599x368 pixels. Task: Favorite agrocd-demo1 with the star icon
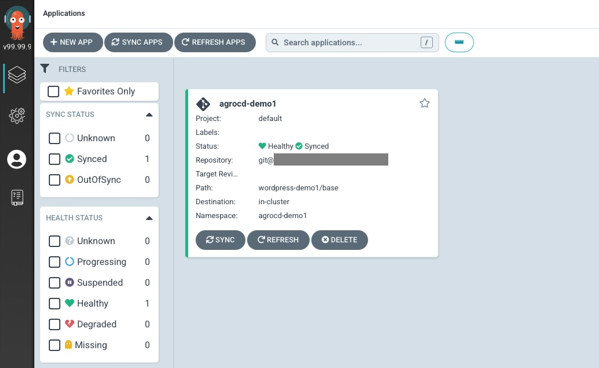[x=424, y=103]
